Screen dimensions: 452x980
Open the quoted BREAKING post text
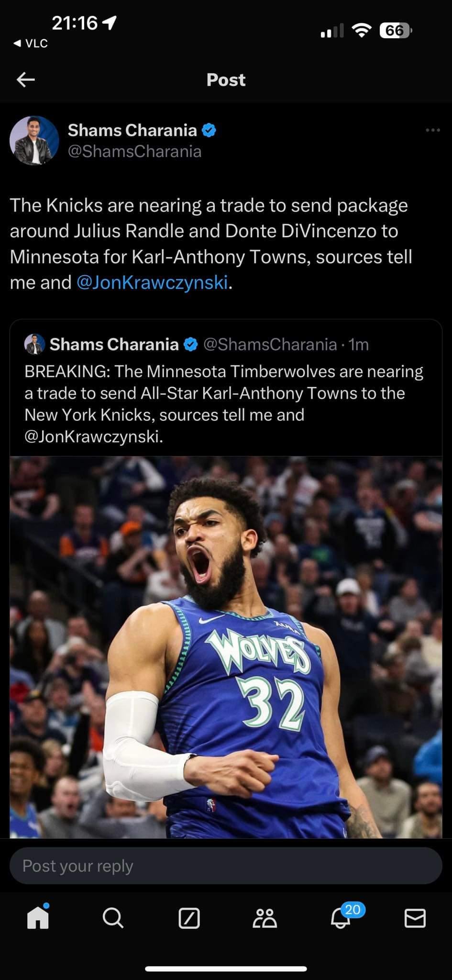pos(224,403)
